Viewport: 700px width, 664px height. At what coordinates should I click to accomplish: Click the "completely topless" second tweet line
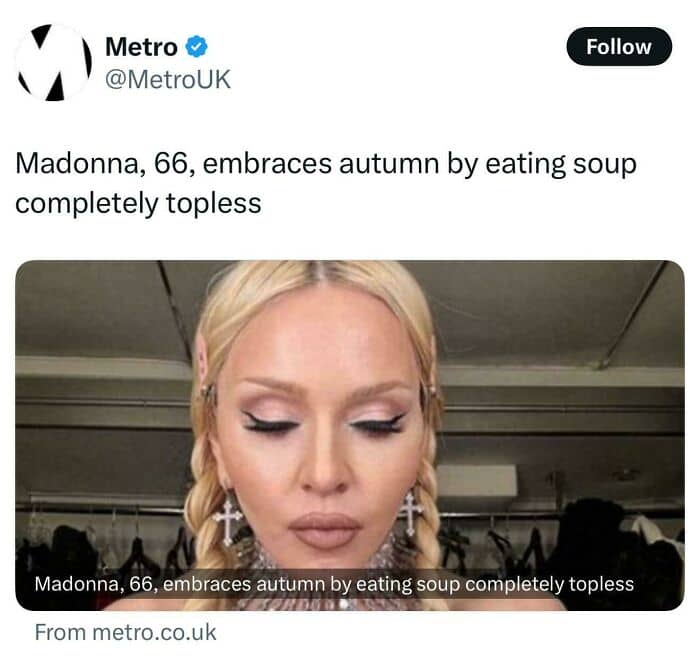(x=138, y=203)
